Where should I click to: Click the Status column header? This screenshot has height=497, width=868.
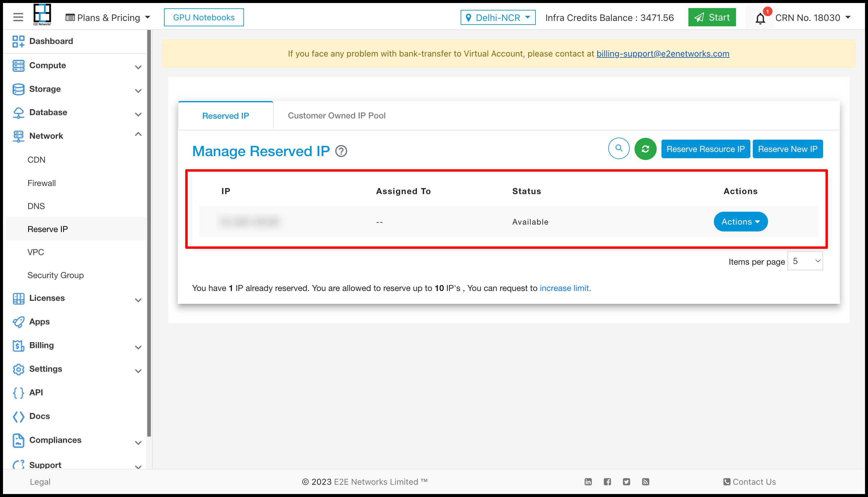pyautogui.click(x=526, y=191)
